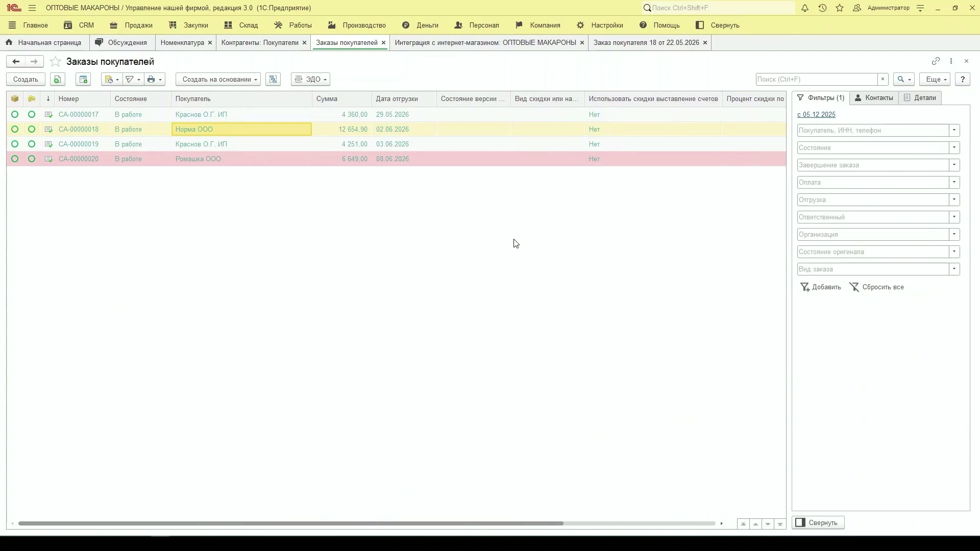The image size is (980, 551).
Task: Open the Еще menu dropdown
Action: (x=935, y=80)
